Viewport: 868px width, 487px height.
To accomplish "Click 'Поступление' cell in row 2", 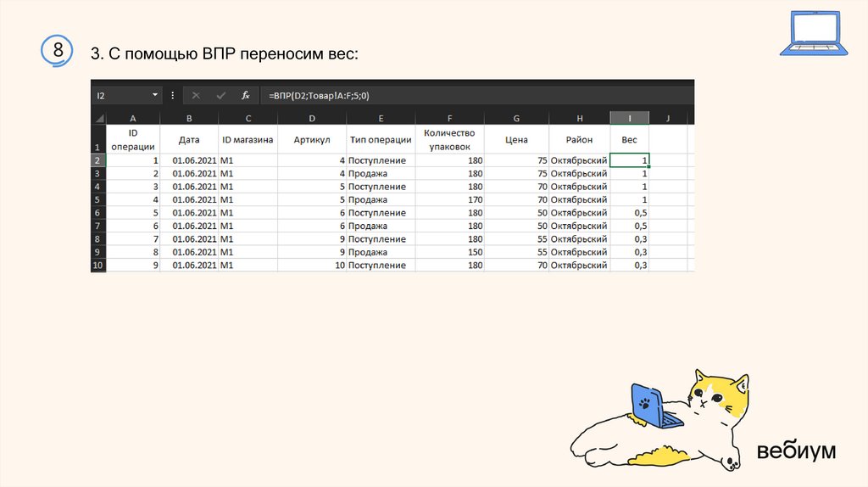I will (381, 160).
